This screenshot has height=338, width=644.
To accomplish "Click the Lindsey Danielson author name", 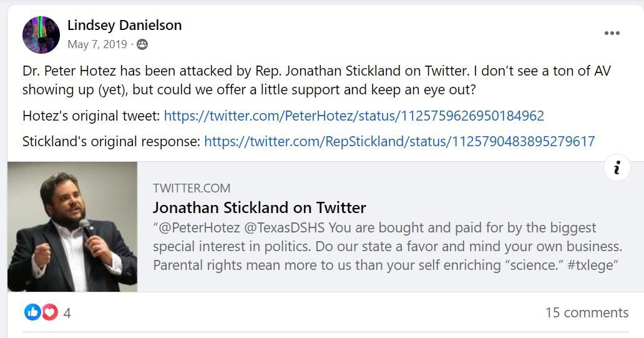I will point(124,25).
